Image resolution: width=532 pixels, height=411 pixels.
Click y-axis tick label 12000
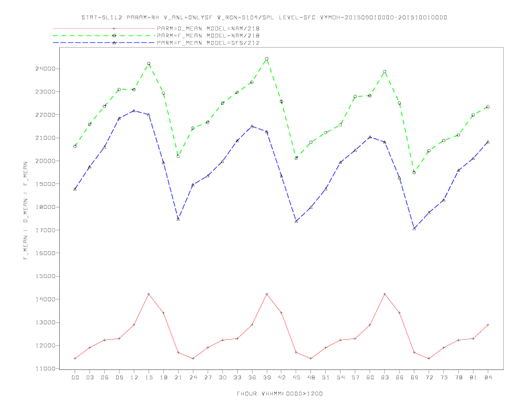[45, 346]
